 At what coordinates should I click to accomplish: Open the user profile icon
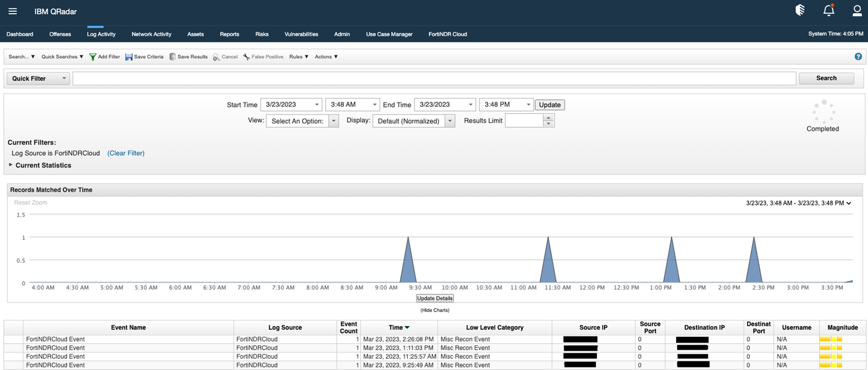pos(857,10)
